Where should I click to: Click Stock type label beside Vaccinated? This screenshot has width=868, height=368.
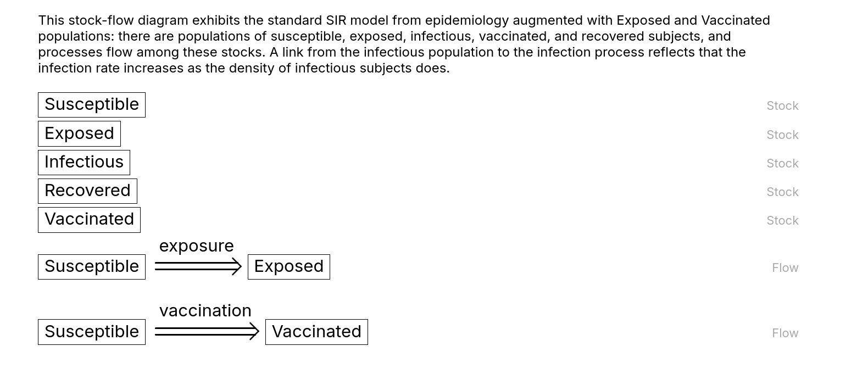coord(782,220)
